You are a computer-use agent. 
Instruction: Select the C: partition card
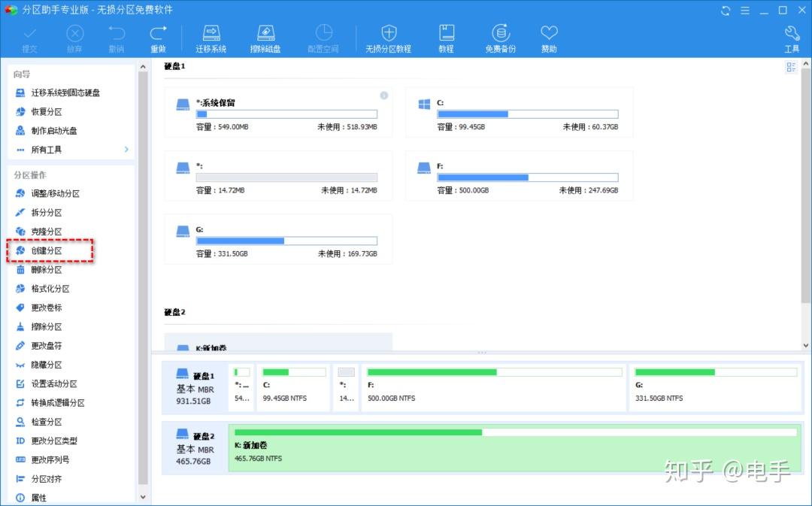point(519,112)
